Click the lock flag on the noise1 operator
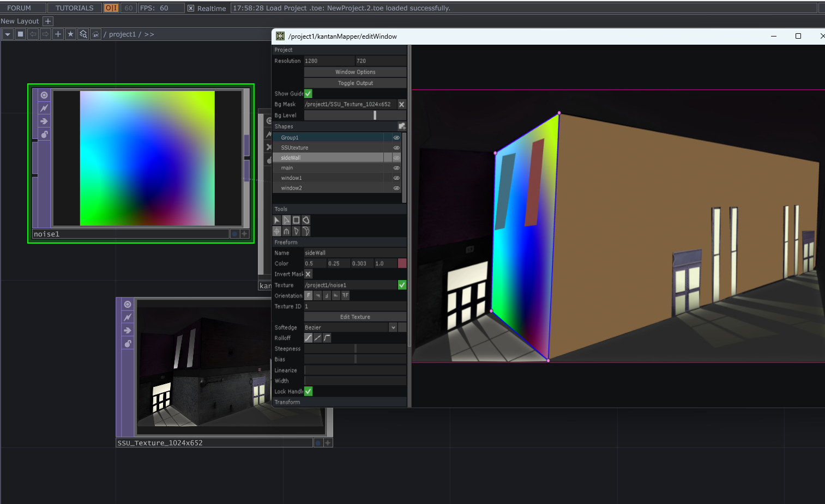 pyautogui.click(x=44, y=135)
